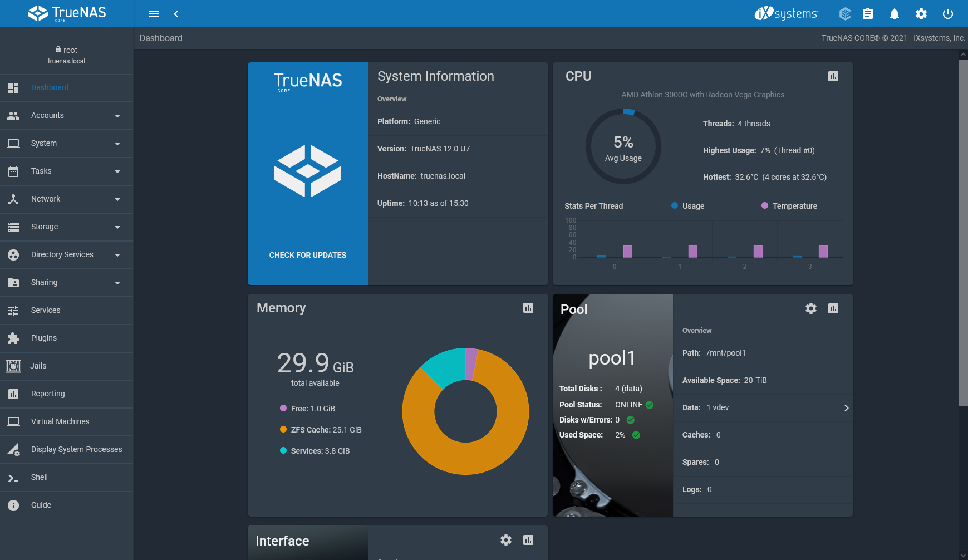Click the Usage legend blue dot
Image resolution: width=968 pixels, height=560 pixels.
point(675,205)
